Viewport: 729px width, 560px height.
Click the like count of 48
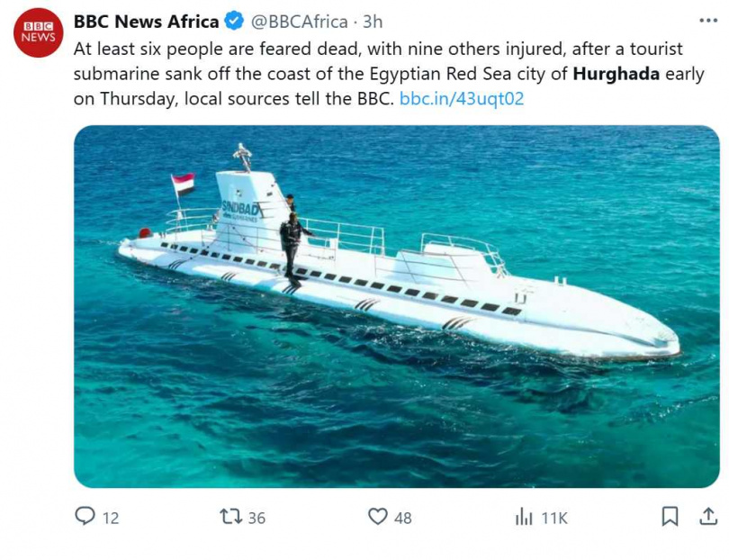point(402,518)
